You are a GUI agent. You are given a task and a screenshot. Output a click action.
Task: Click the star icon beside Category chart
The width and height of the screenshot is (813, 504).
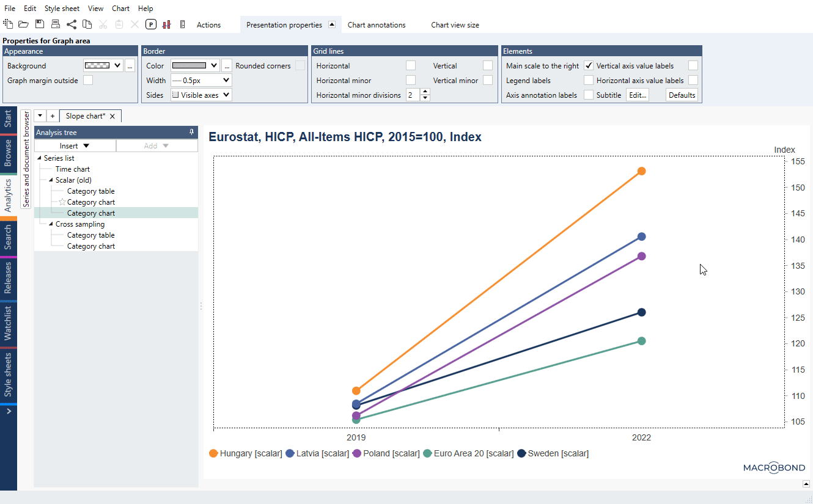62,202
